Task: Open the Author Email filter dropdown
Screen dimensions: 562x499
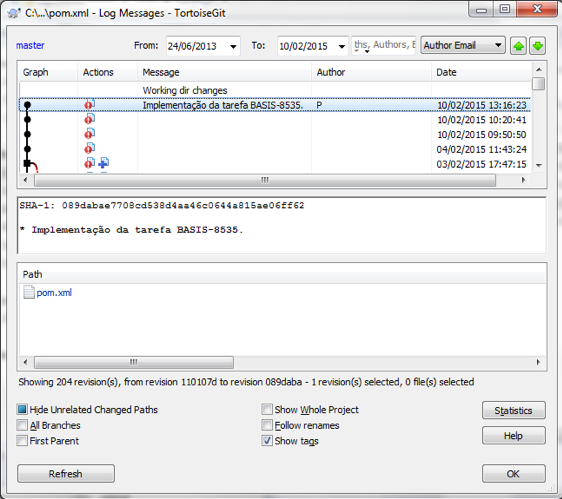Action: click(x=463, y=45)
